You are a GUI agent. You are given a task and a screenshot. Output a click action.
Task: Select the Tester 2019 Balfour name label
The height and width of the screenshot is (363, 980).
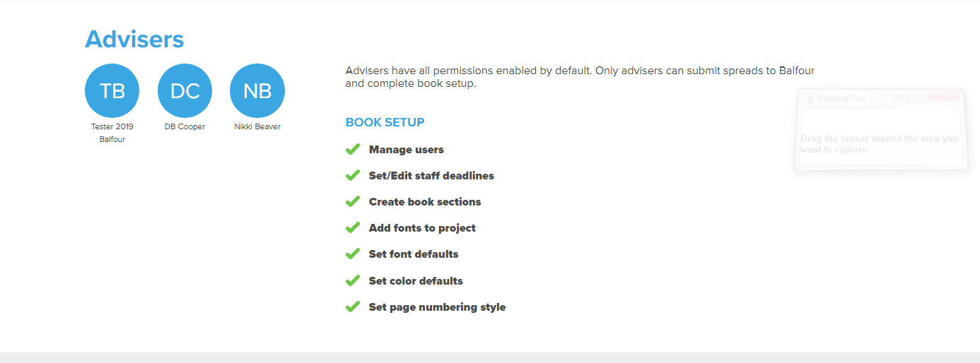[x=112, y=133]
